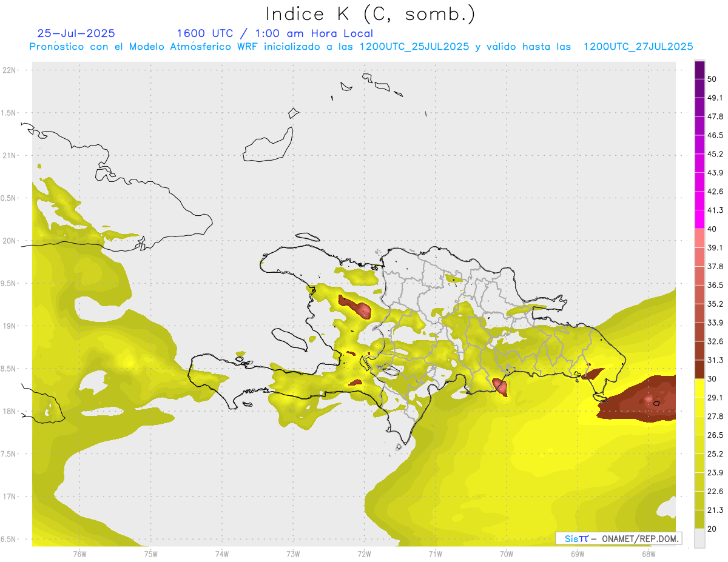
Task: Click the small red patch on the coast near 70W
Action: [500, 387]
